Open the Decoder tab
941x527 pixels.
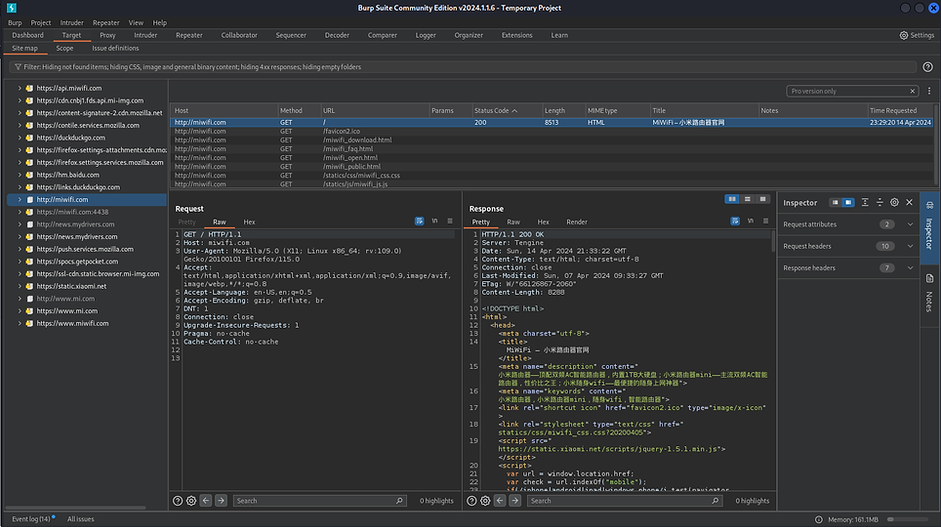(337, 35)
